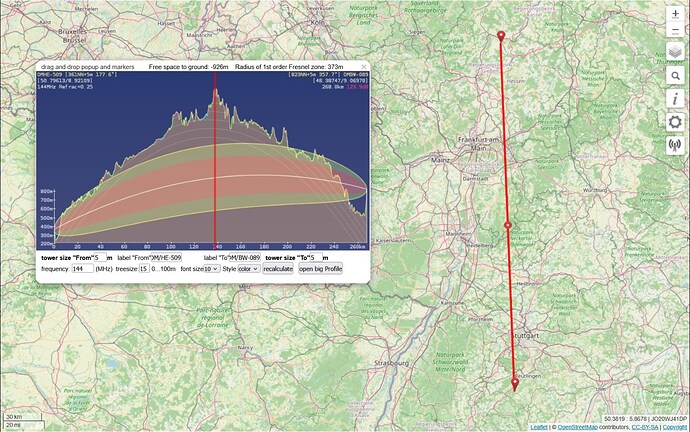This screenshot has width=690, height=432.
Task: Open the map search magnifier
Action: [x=675, y=76]
